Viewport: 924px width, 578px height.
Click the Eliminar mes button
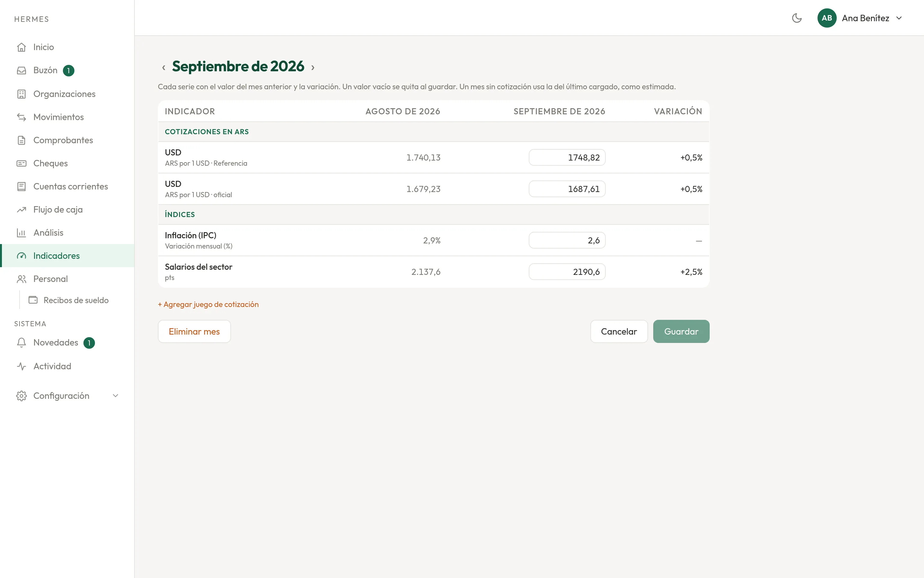point(194,331)
